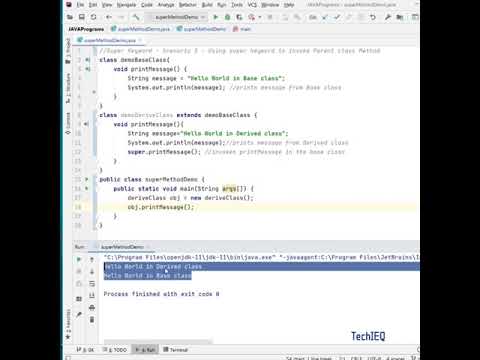
Task: Select superMethodDemo class breadcrumb
Action: (201, 29)
